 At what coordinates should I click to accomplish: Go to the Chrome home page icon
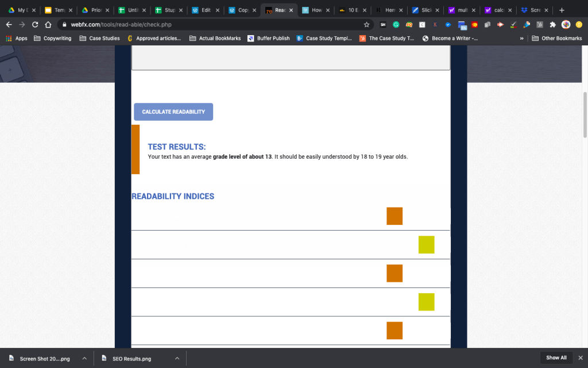tap(48, 25)
